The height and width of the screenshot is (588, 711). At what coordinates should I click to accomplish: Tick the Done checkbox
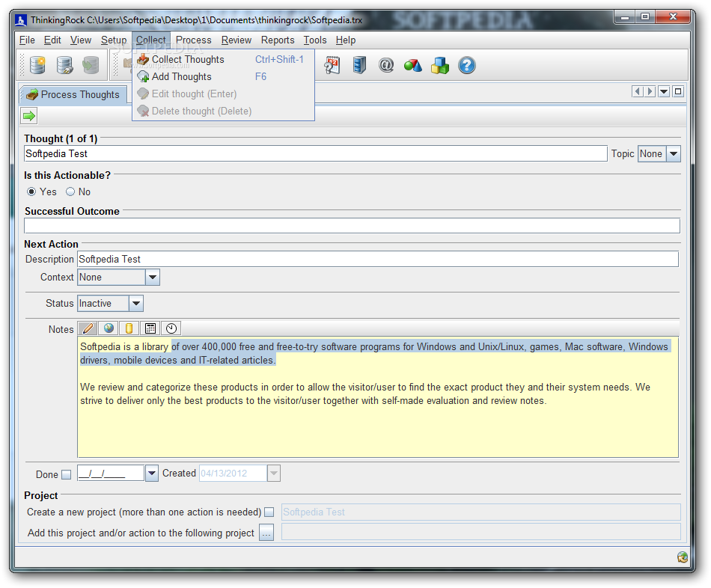[66, 474]
